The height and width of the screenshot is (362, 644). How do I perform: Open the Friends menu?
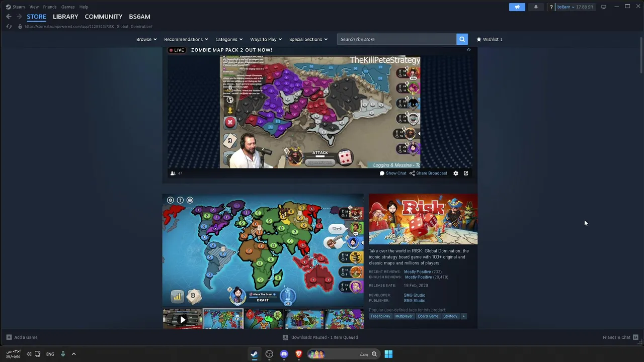pyautogui.click(x=50, y=7)
